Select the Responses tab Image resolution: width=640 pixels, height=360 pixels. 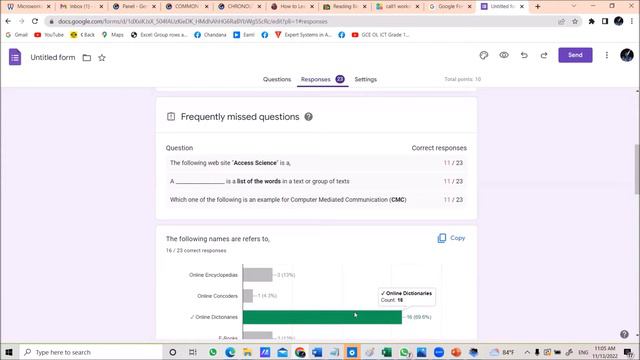tap(322, 79)
